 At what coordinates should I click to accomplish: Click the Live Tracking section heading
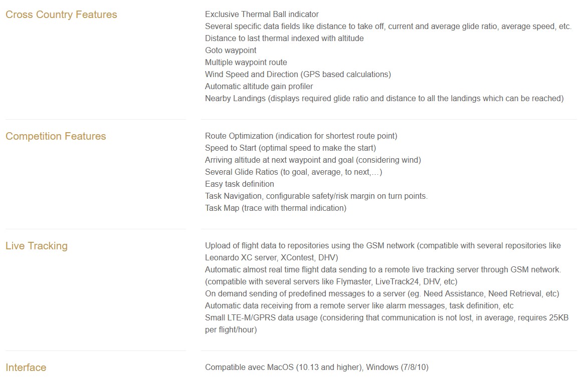coord(37,246)
